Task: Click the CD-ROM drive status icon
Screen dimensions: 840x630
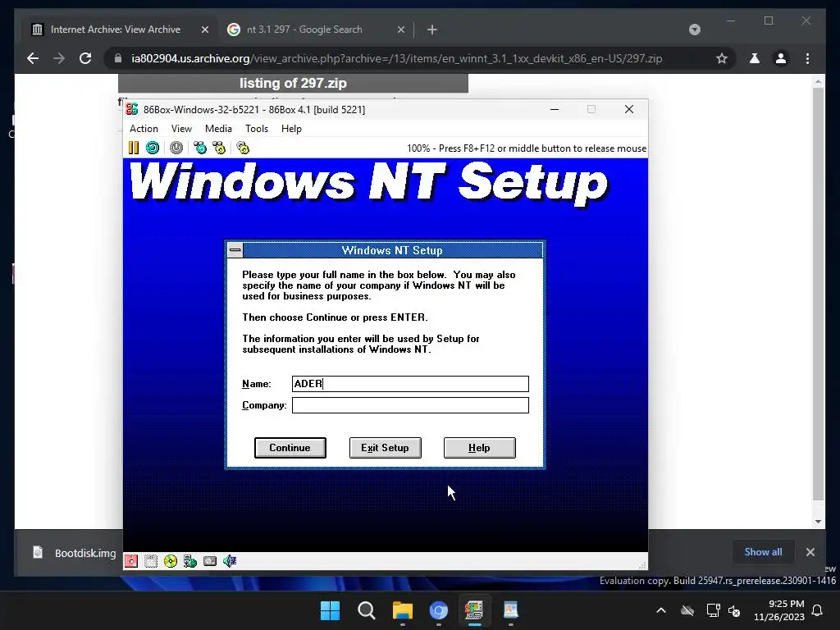Action: tap(171, 561)
